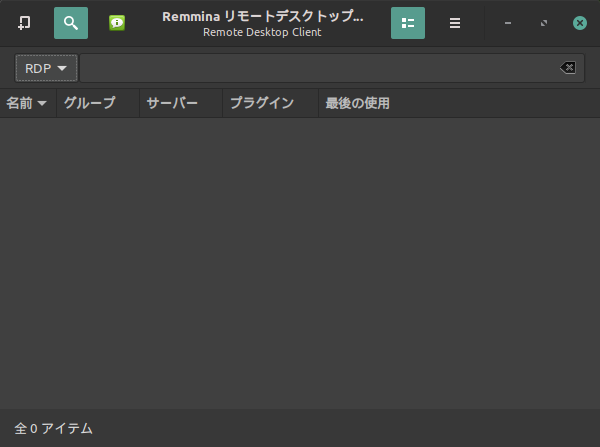Maximize the Remmina window
The height and width of the screenshot is (447, 600).
click(x=544, y=23)
